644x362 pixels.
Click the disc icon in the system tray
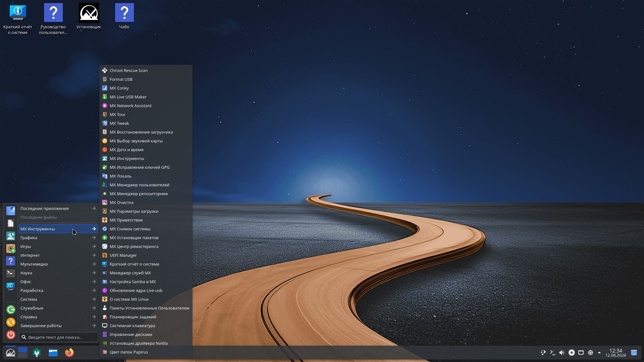(x=572, y=353)
